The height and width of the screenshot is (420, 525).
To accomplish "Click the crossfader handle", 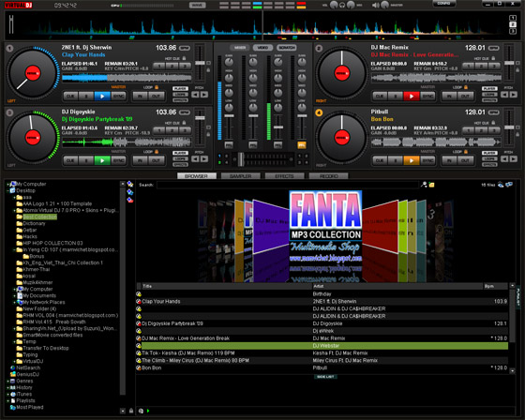I will pyautogui.click(x=241, y=159).
